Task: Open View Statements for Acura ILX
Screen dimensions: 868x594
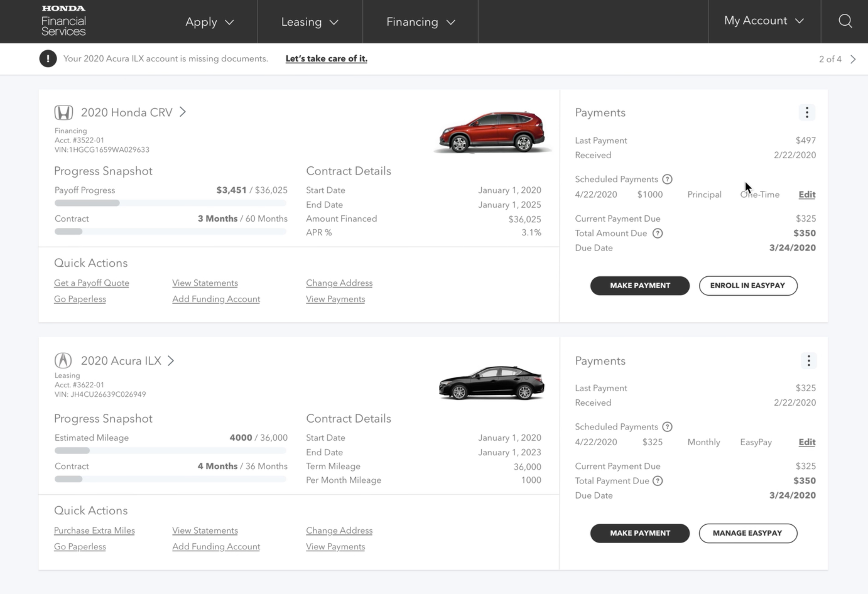Action: tap(205, 531)
